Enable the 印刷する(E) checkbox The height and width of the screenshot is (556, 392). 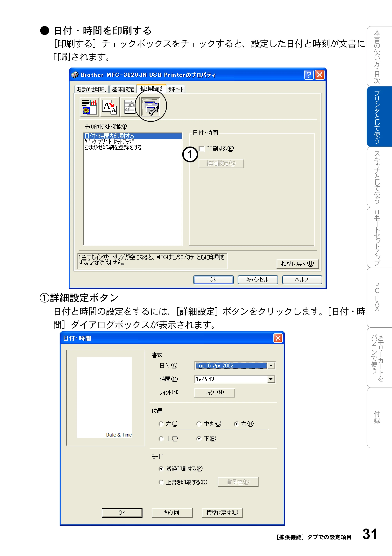201,149
